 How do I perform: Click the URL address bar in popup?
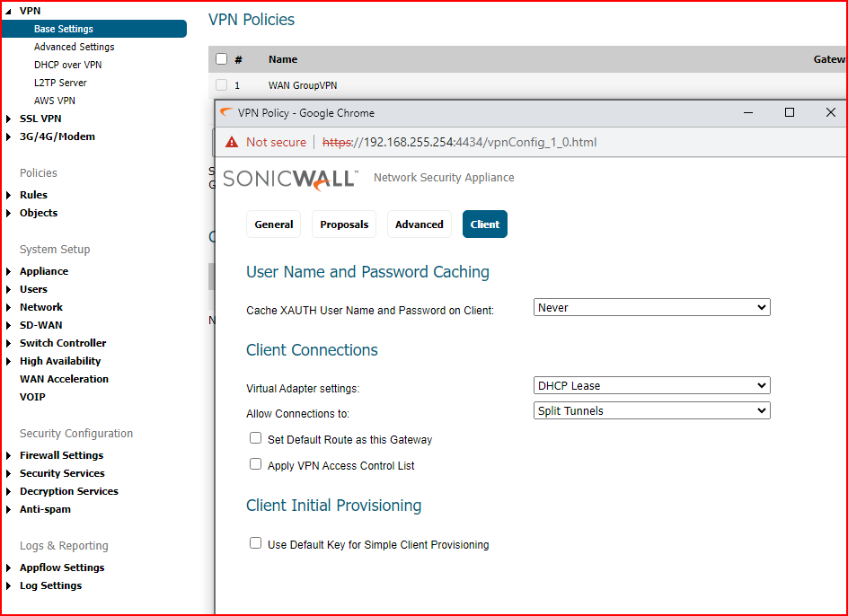(x=476, y=142)
